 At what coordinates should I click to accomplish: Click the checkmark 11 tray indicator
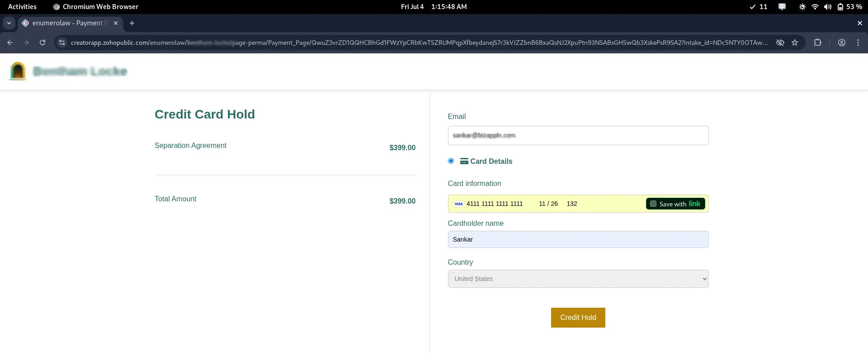pos(759,7)
